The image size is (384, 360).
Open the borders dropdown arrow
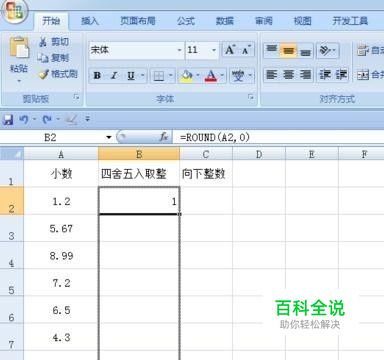point(171,76)
